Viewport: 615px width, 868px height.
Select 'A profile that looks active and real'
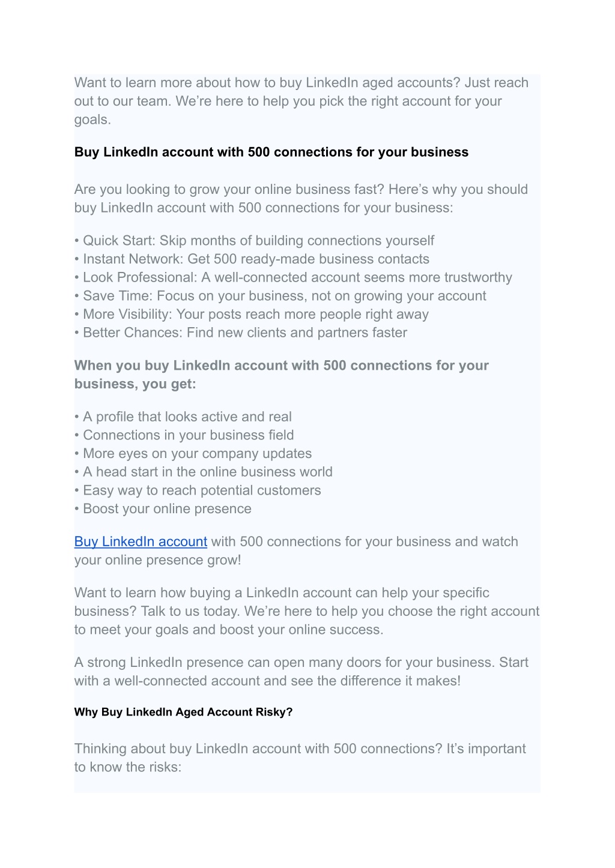coord(183,417)
